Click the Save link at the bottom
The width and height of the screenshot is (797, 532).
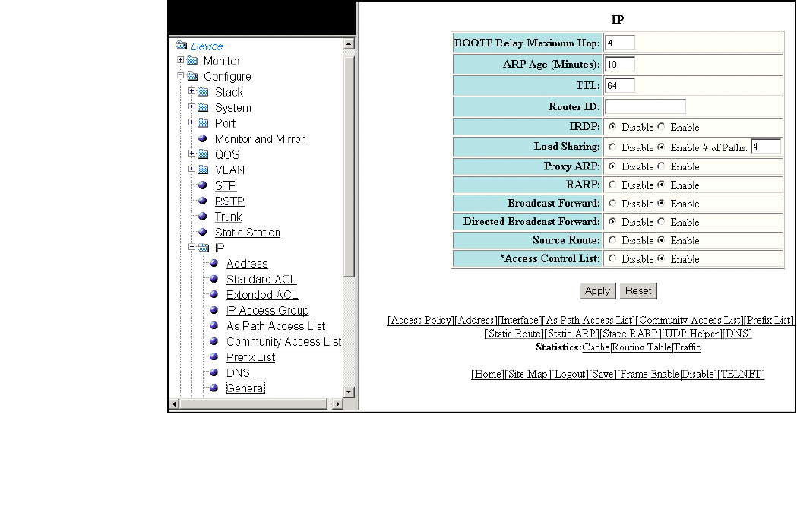click(602, 375)
